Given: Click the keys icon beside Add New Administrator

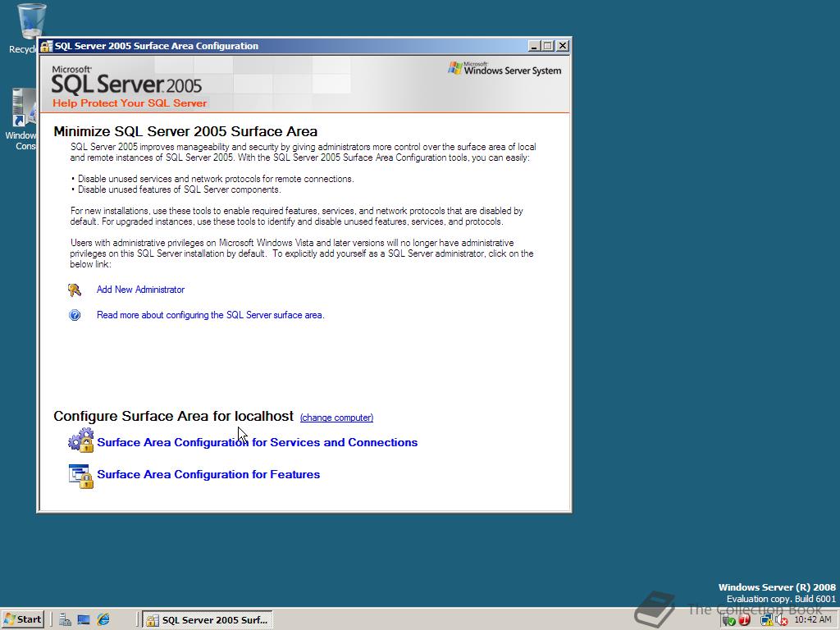Looking at the screenshot, I should click(x=75, y=290).
